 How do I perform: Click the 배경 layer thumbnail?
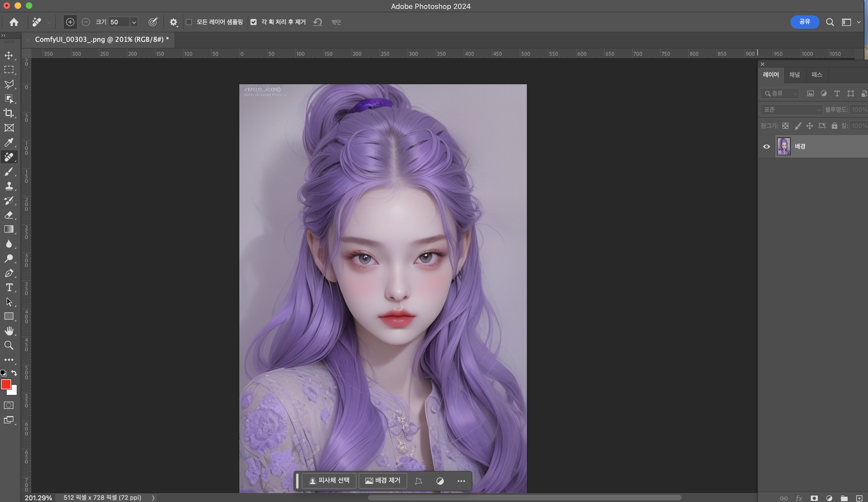(x=783, y=146)
